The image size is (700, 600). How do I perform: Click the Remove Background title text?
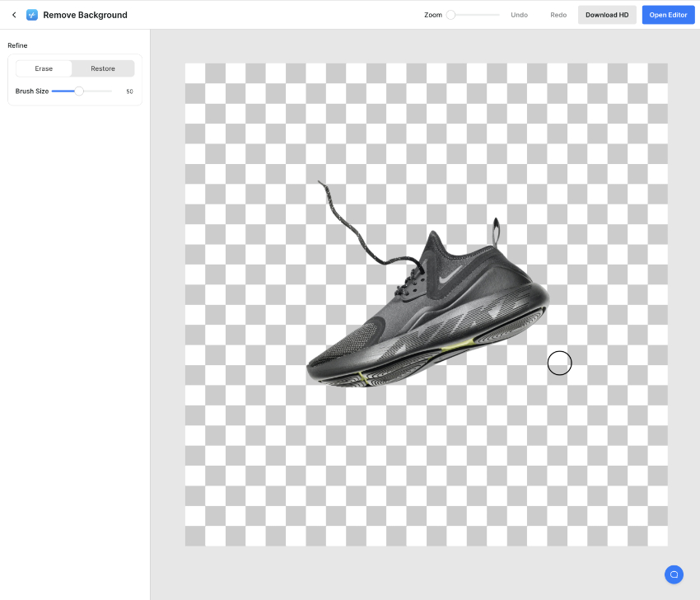pos(86,15)
